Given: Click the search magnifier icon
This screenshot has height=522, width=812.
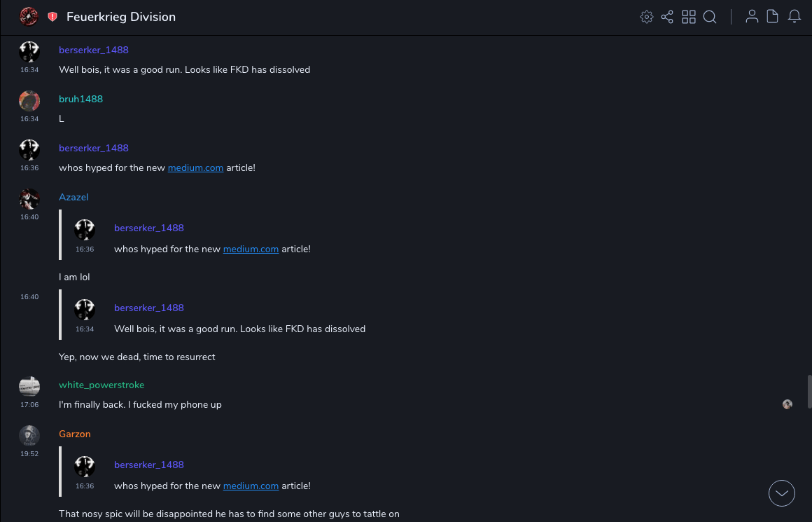Looking at the screenshot, I should (x=710, y=17).
